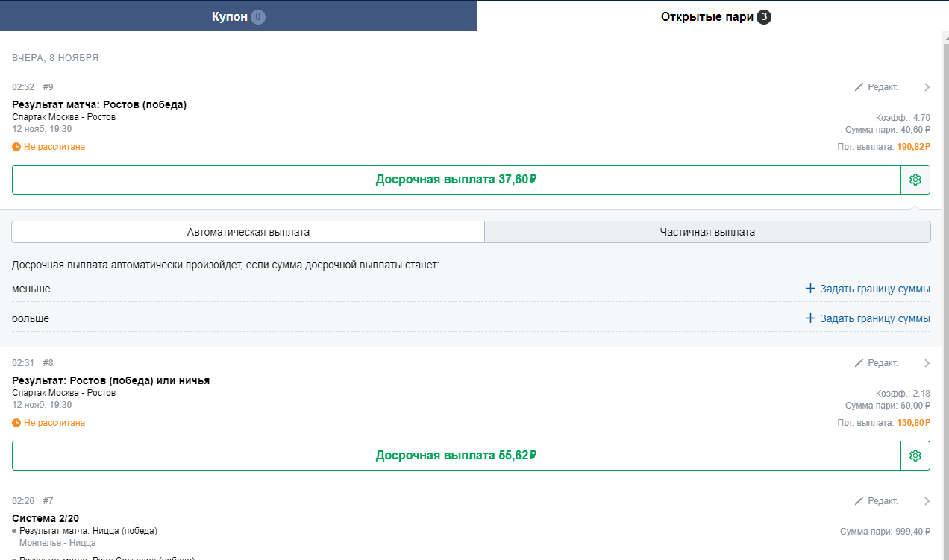This screenshot has height=560, width=949.
Task: Click the Сумма пари: 999,40 ₽ text
Action: [x=886, y=532]
